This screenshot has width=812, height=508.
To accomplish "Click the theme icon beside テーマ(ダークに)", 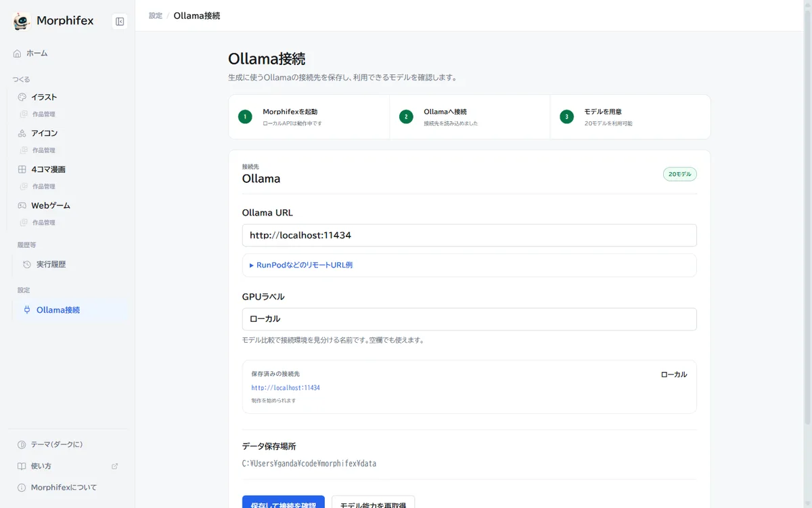I will [x=22, y=444].
